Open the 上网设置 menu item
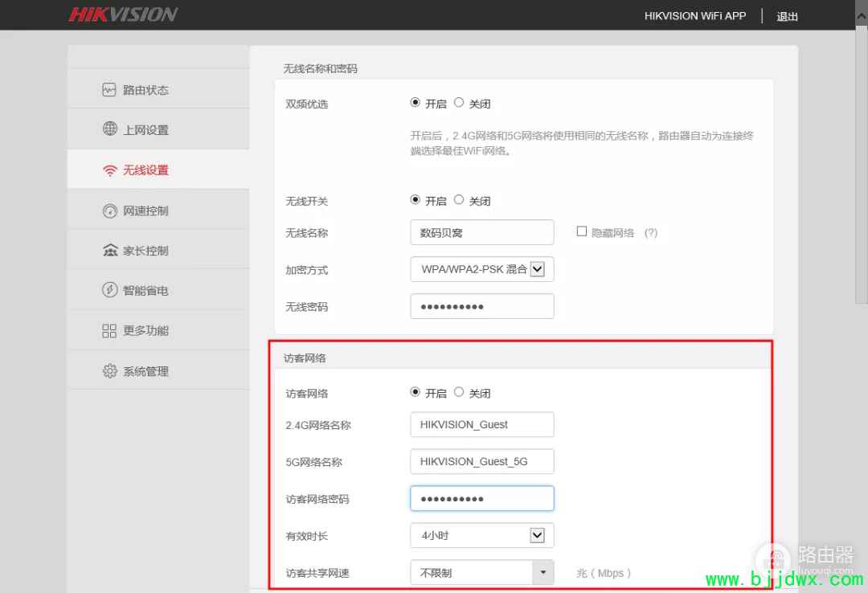This screenshot has height=593, width=868. pos(158,129)
